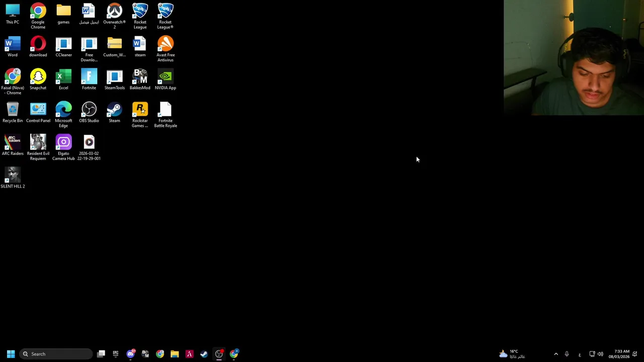Open This PC desktop icon
This screenshot has height=362, width=644.
tap(13, 14)
